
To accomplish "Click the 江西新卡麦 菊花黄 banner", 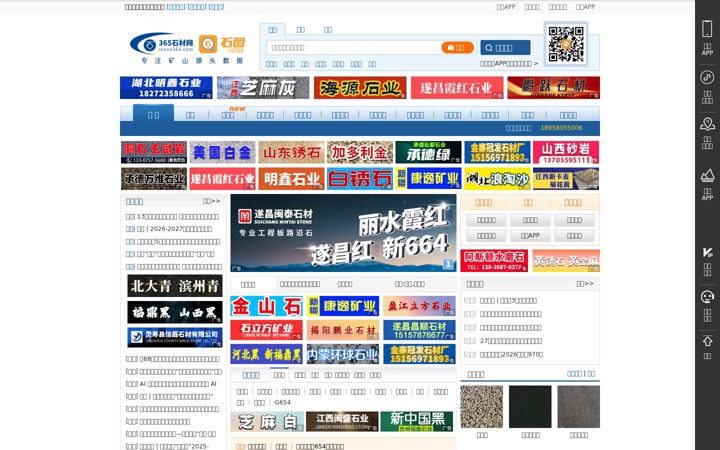I will pos(566,179).
